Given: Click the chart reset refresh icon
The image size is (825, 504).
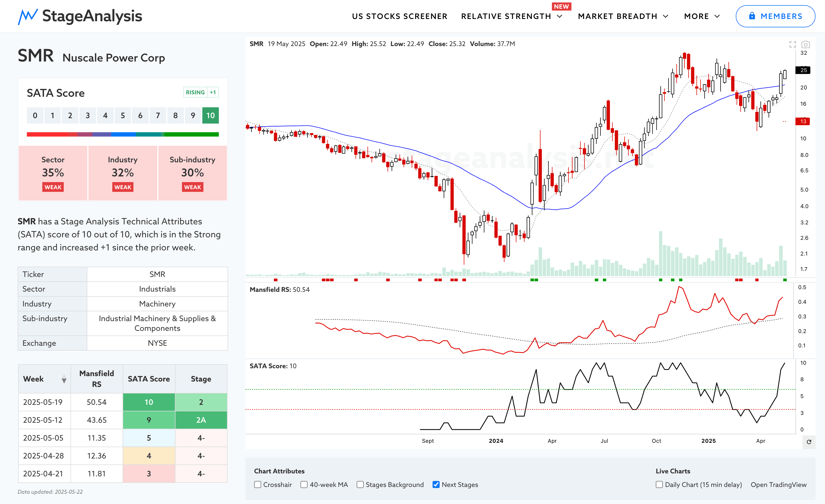Looking at the screenshot, I should pyautogui.click(x=809, y=442).
